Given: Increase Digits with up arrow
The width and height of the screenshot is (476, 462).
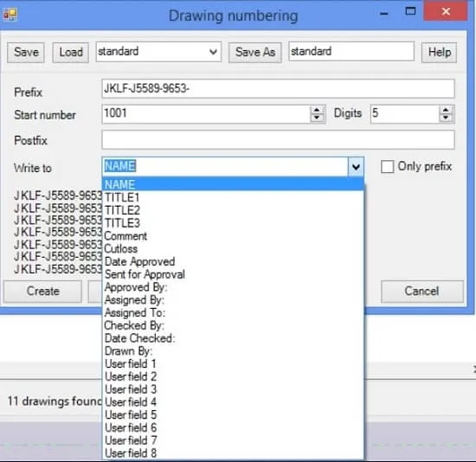Looking at the screenshot, I should (x=446, y=110).
